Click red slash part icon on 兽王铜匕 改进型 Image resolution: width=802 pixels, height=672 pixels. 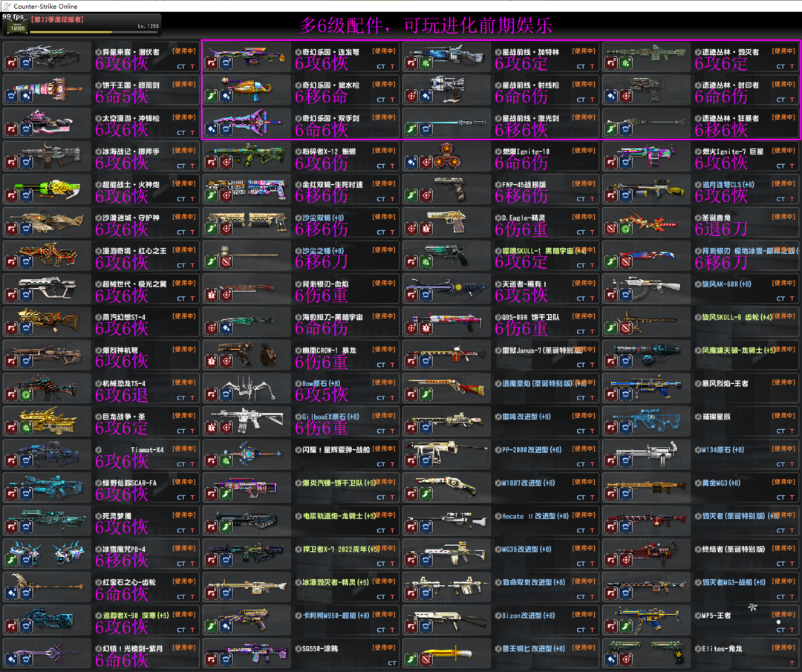coord(426,659)
